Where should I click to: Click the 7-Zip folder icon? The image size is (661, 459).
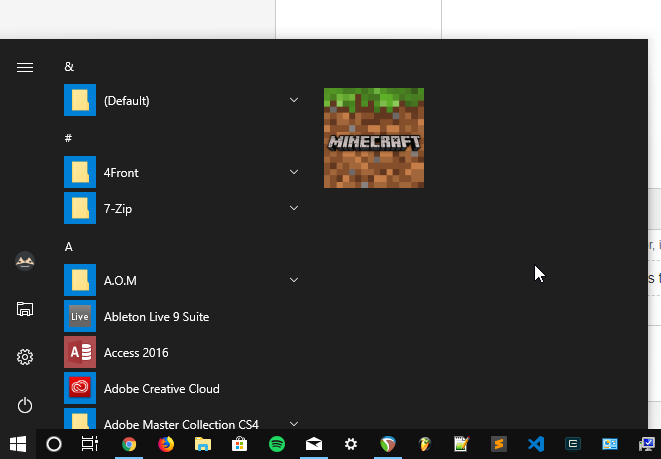click(x=80, y=208)
